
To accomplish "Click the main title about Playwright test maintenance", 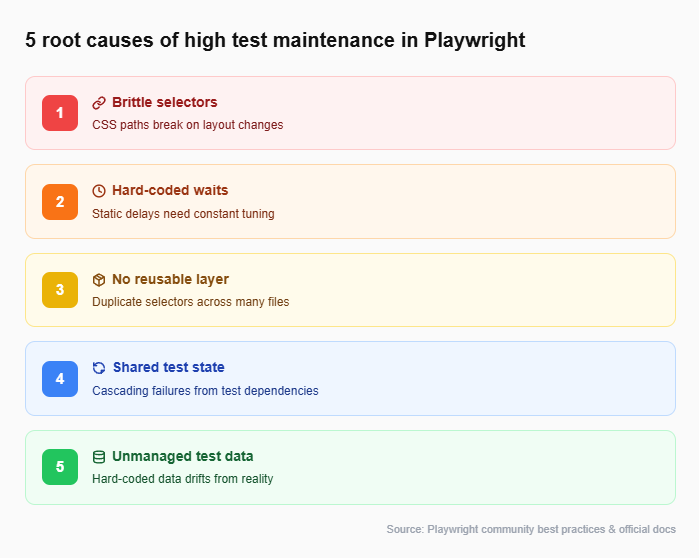I will tap(275, 40).
